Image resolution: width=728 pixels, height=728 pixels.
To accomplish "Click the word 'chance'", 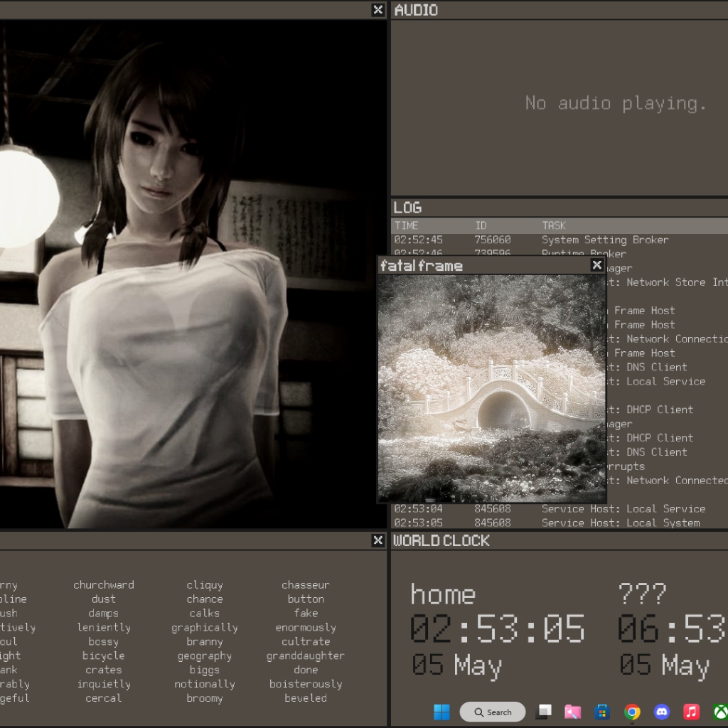I will (x=205, y=599).
